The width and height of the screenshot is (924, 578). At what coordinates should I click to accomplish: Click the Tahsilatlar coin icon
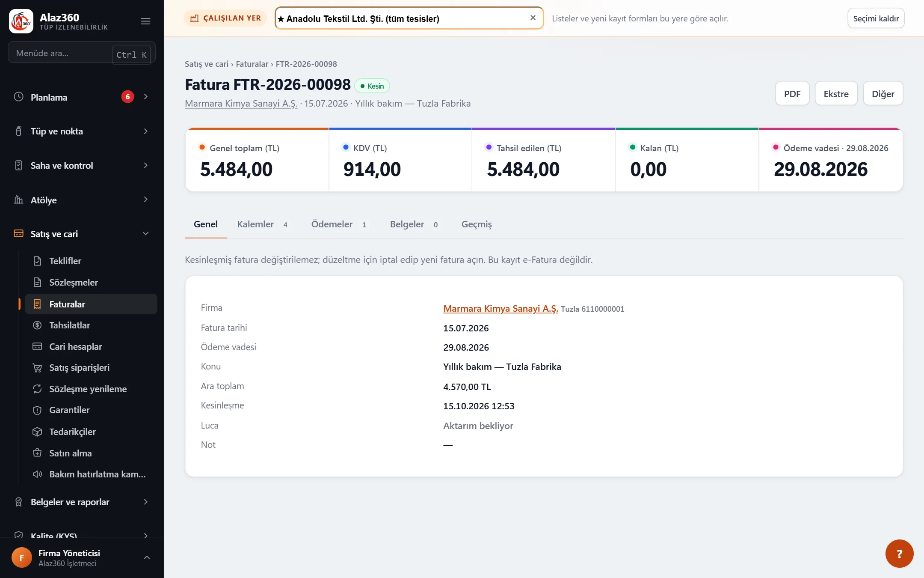point(37,325)
